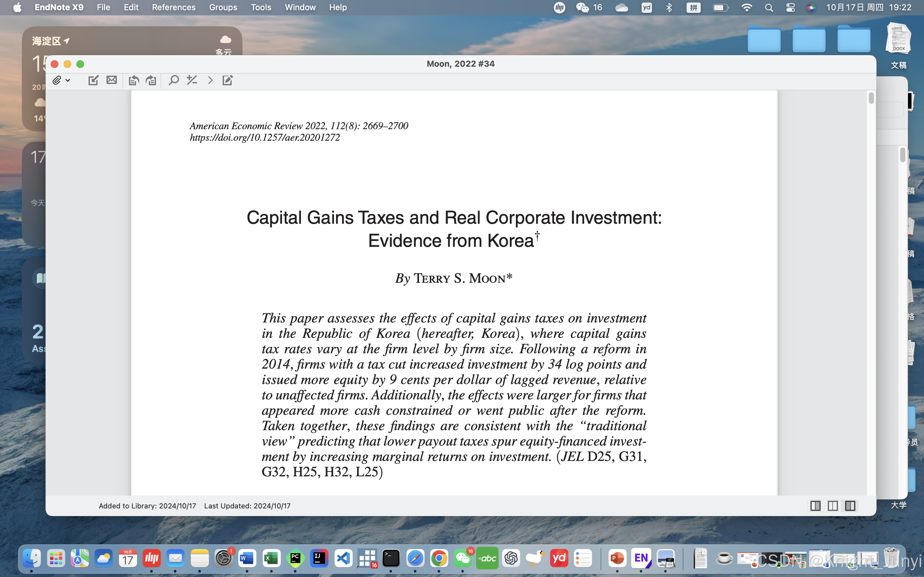Image resolution: width=924 pixels, height=577 pixels.
Task: Click the plus/minus zoom icon
Action: click(x=192, y=80)
